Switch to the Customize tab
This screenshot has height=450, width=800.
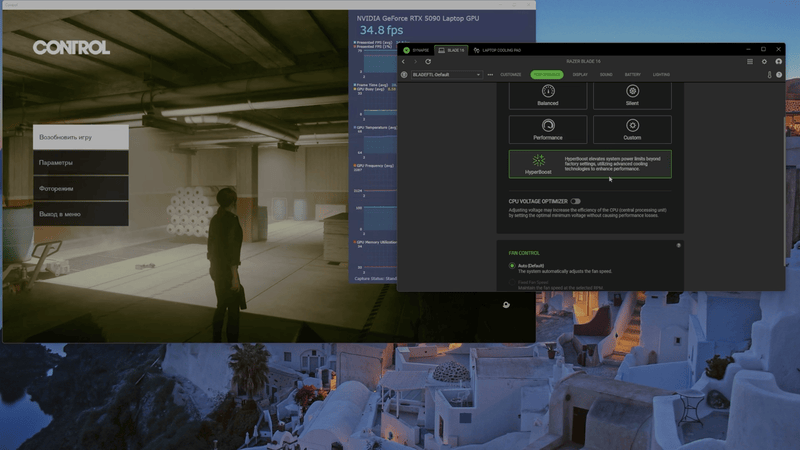pyautogui.click(x=511, y=74)
